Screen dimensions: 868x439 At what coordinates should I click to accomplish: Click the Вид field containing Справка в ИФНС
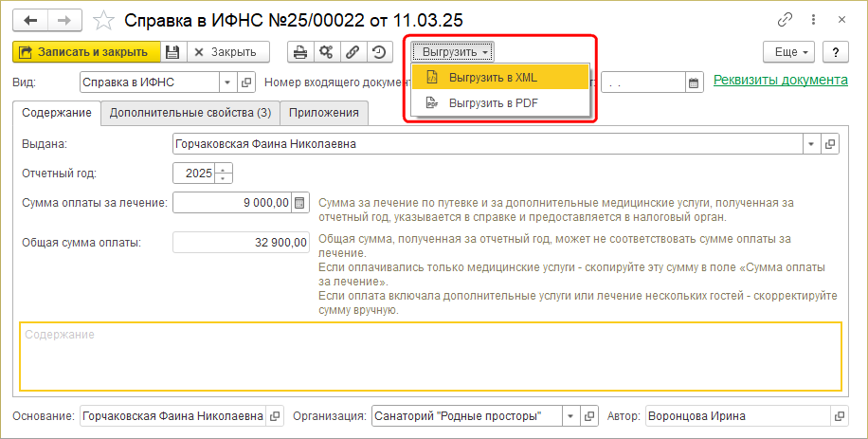tap(150, 82)
